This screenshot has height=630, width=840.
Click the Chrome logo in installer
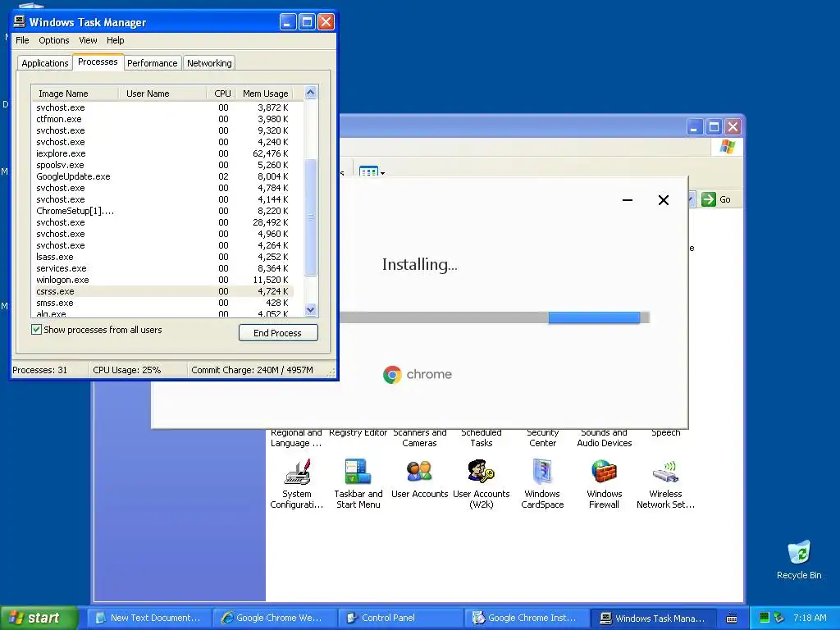point(392,374)
